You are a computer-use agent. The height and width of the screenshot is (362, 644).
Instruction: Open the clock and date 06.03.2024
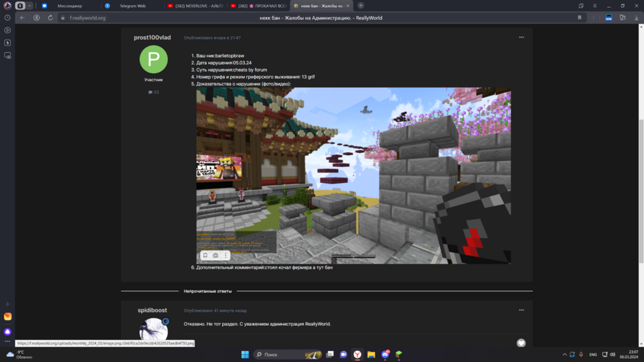[x=629, y=354]
